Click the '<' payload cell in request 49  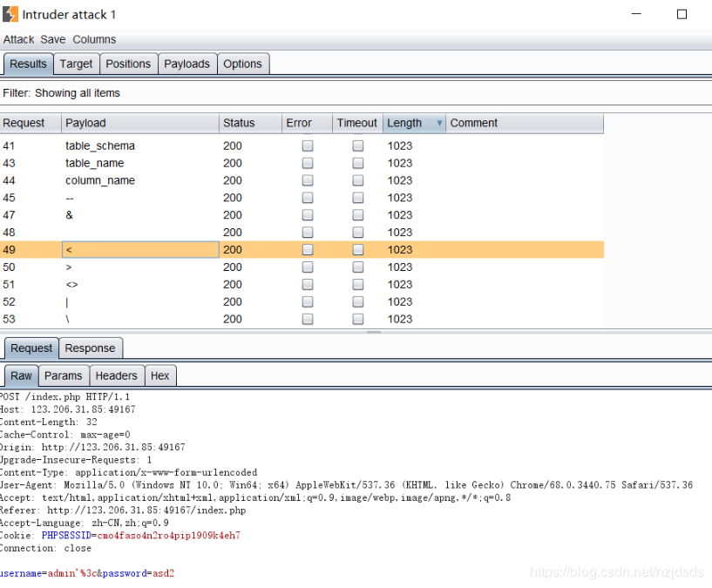tap(140, 249)
